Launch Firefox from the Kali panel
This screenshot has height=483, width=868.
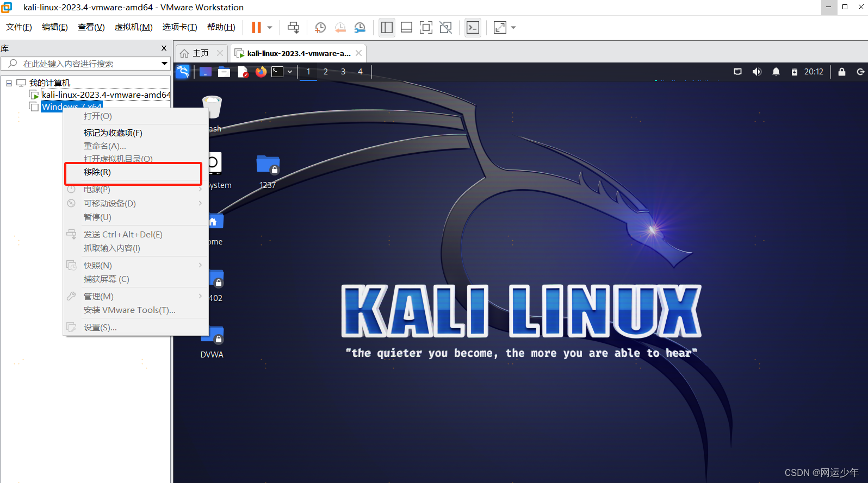point(261,72)
